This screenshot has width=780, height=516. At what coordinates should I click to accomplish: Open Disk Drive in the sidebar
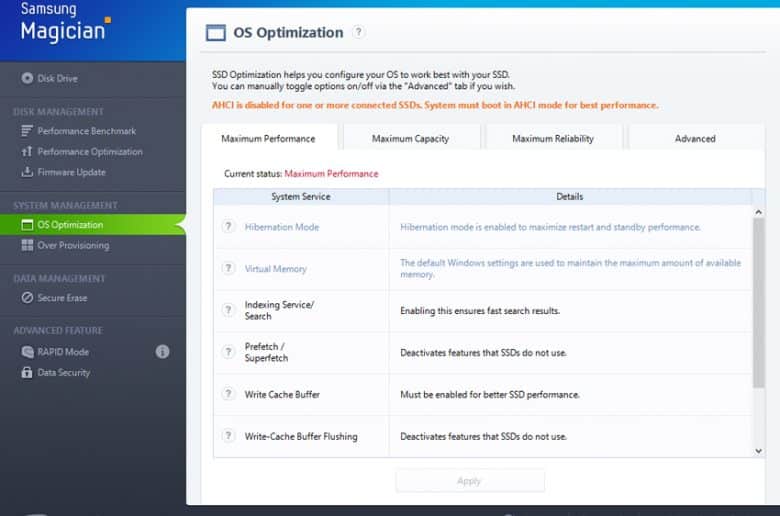point(57,78)
